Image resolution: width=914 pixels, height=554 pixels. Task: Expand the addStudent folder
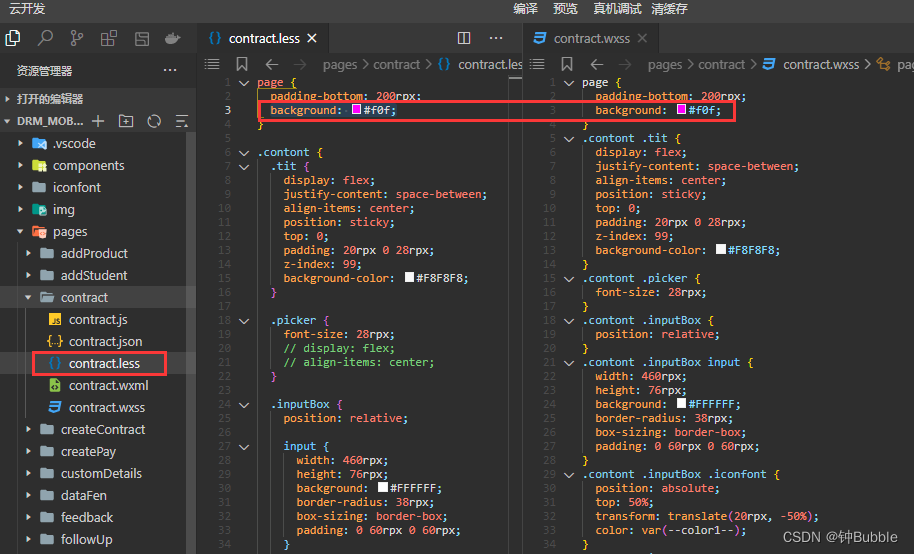click(x=28, y=275)
